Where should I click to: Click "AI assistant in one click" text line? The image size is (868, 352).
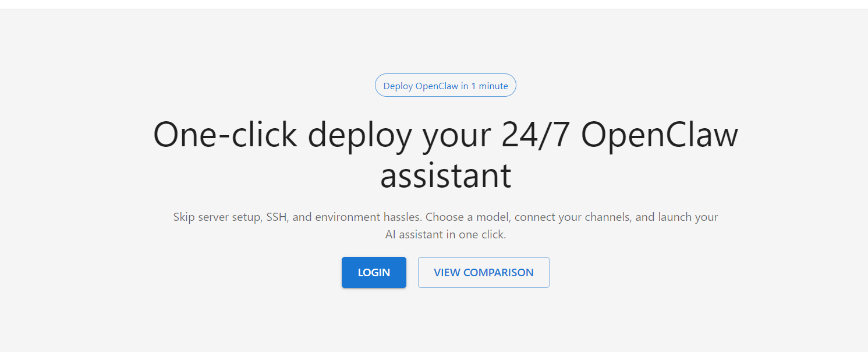(x=445, y=235)
